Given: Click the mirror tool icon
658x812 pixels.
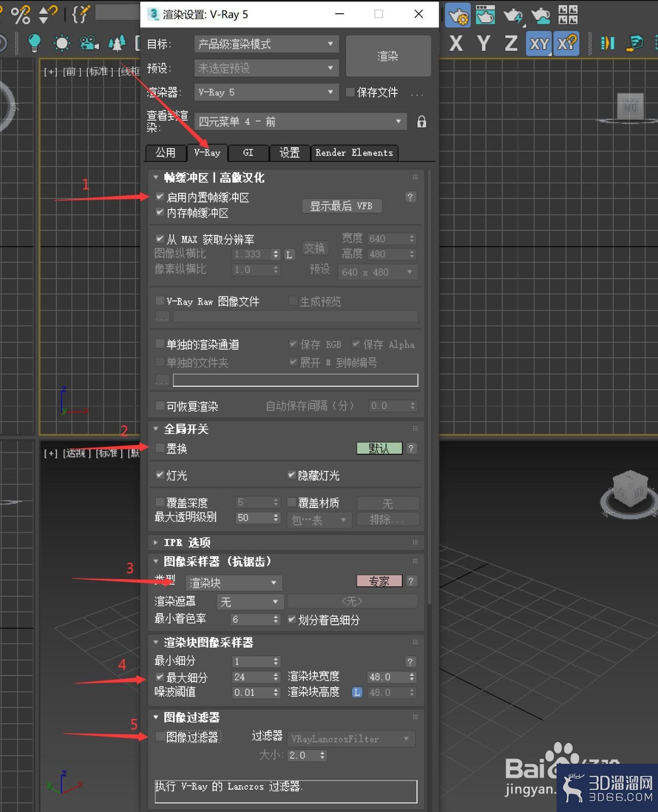Looking at the screenshot, I should tap(607, 43).
